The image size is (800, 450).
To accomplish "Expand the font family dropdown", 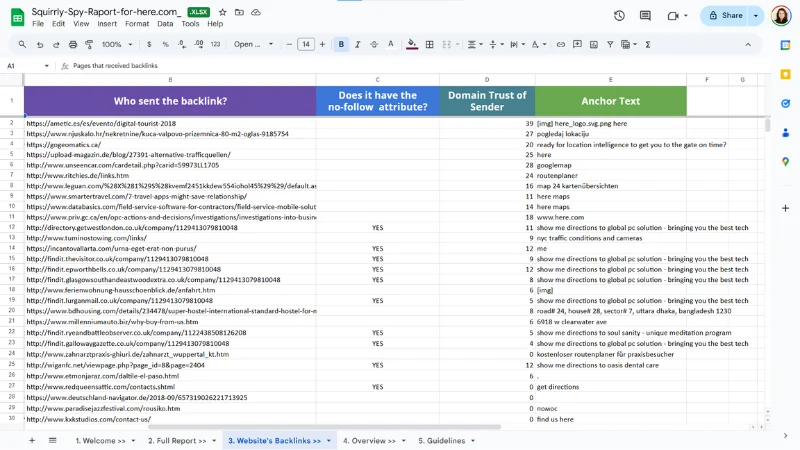I will point(254,44).
